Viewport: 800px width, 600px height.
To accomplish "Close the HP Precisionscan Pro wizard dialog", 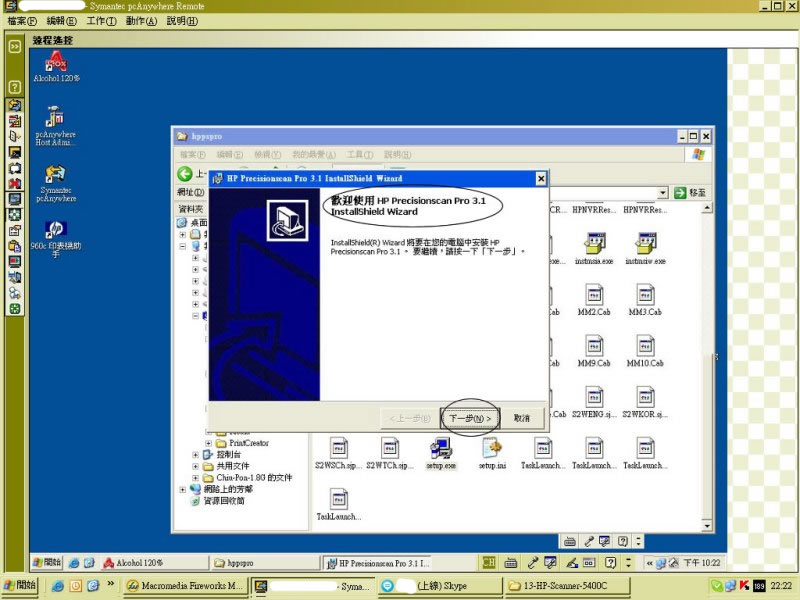I will click(541, 179).
